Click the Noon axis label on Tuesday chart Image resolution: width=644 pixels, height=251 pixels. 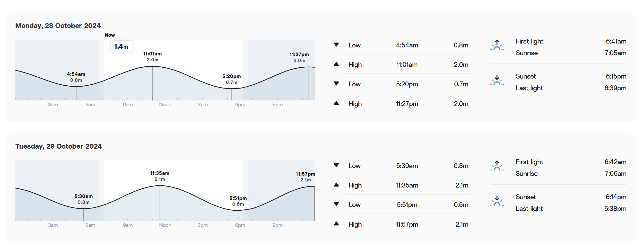pos(165,225)
